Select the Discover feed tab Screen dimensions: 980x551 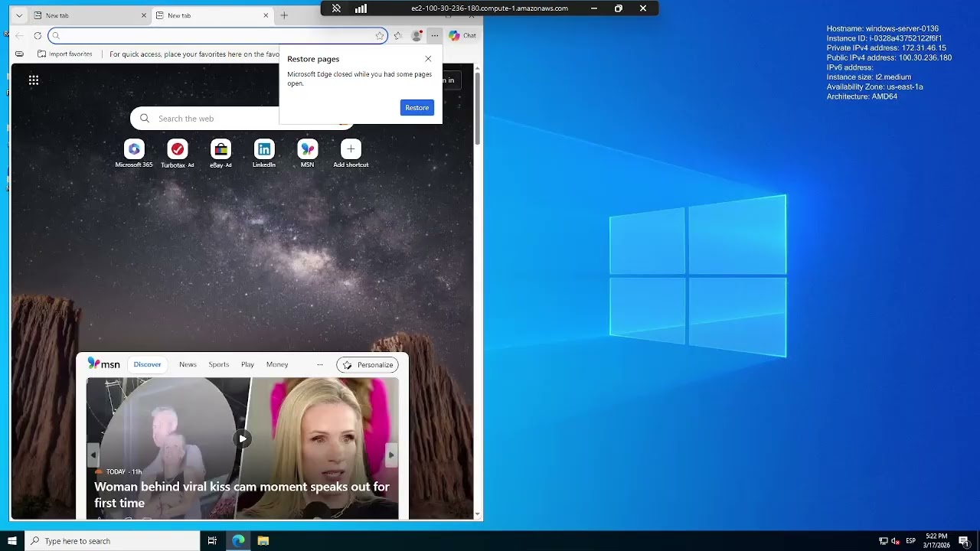(x=148, y=364)
